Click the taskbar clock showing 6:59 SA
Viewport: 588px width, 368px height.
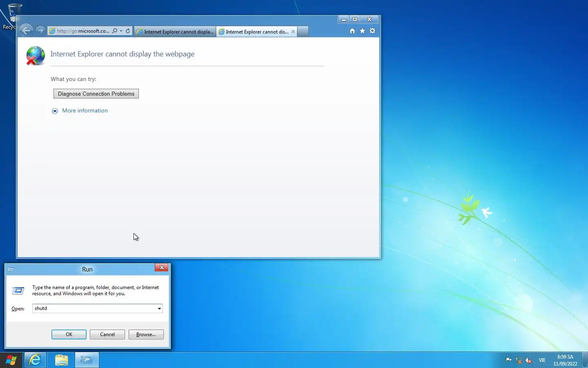pyautogui.click(x=565, y=360)
